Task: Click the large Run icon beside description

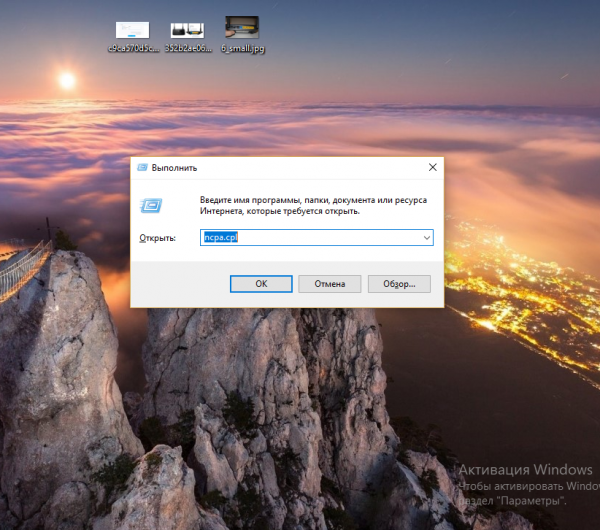Action: 152,204
